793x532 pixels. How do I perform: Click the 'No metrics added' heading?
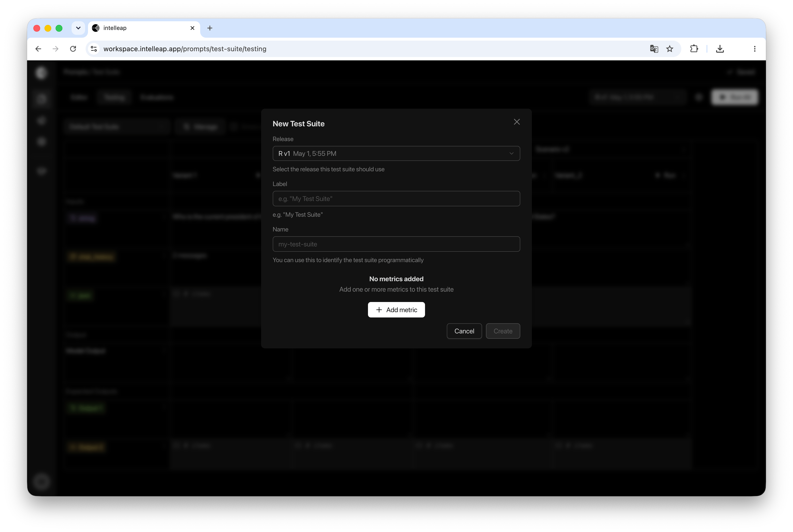(396, 279)
